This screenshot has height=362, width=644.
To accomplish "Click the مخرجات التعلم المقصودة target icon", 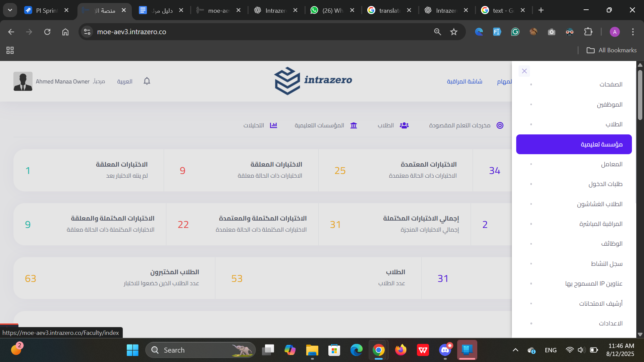I will click(x=500, y=125).
